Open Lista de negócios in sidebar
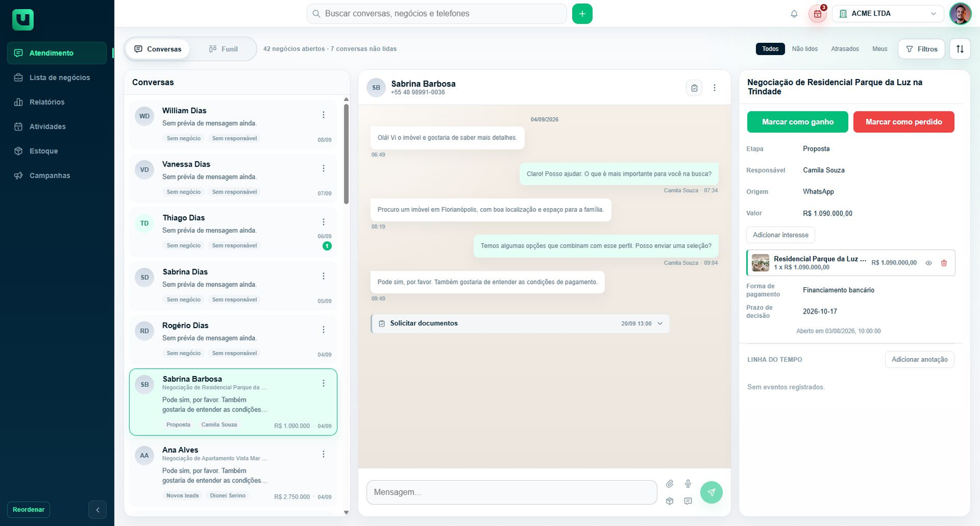The height and width of the screenshot is (526, 980). 57,78
